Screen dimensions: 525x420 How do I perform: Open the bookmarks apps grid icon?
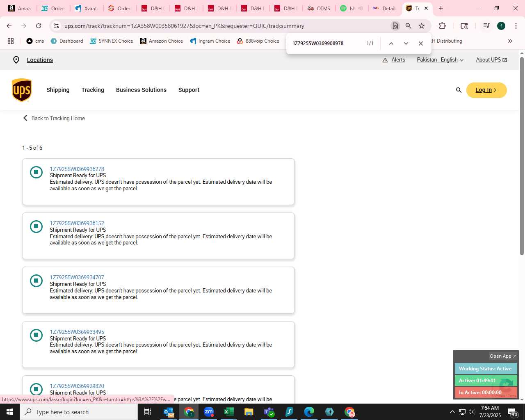[11, 41]
